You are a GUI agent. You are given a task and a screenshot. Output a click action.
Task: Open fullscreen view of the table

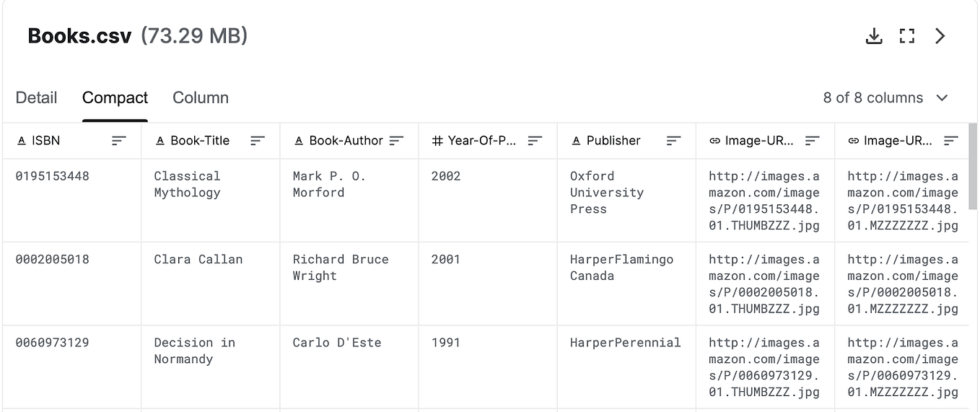pyautogui.click(x=907, y=36)
